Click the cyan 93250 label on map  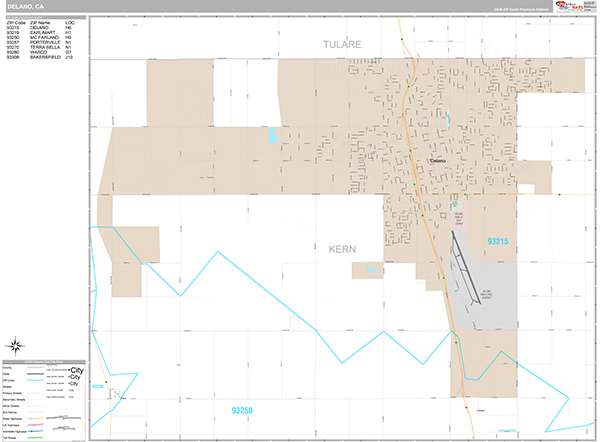(x=242, y=410)
